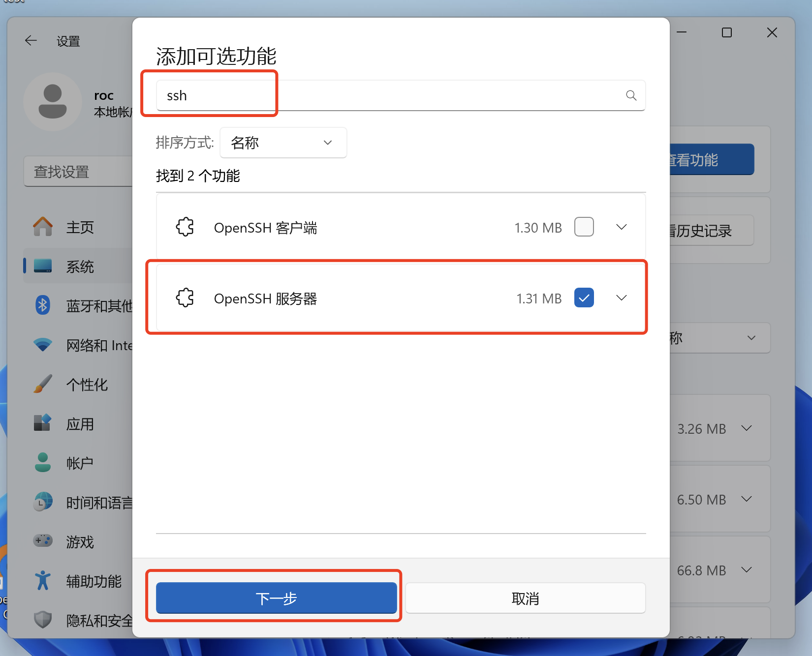
Task: Open the 游戏 controller icon
Action: coord(43,541)
